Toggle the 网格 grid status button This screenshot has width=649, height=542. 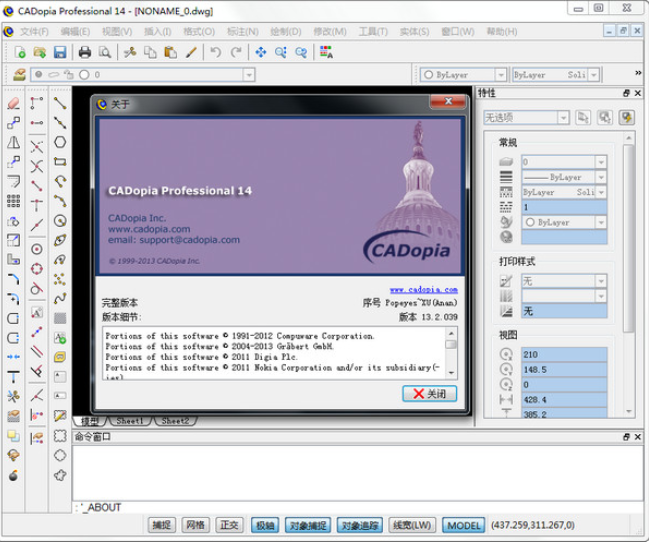196,525
